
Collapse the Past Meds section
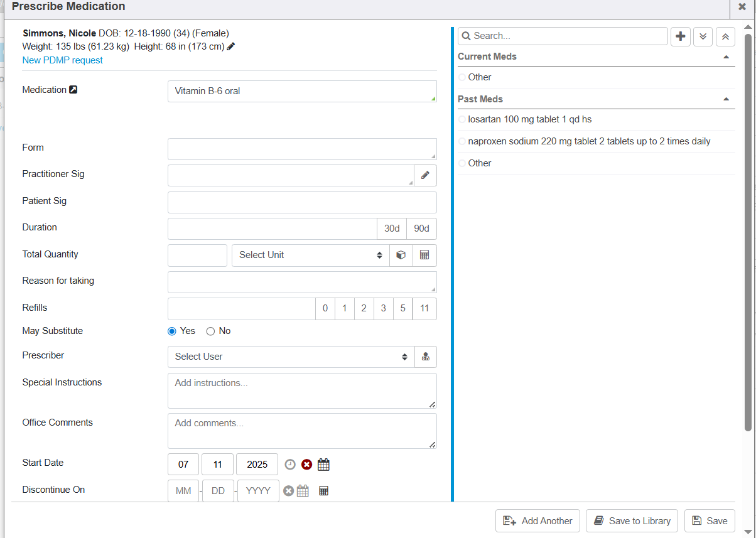726,99
